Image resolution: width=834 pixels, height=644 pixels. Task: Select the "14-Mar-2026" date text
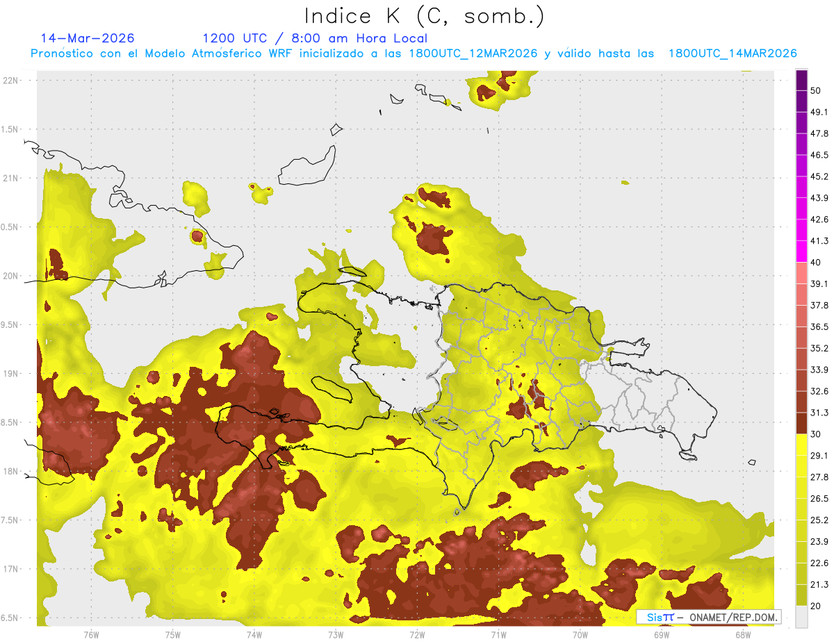[88, 38]
